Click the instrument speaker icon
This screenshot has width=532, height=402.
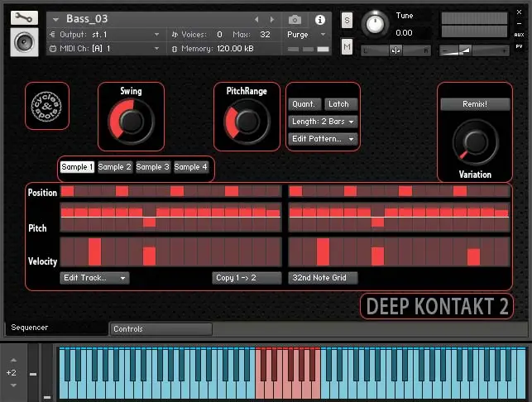coord(24,42)
